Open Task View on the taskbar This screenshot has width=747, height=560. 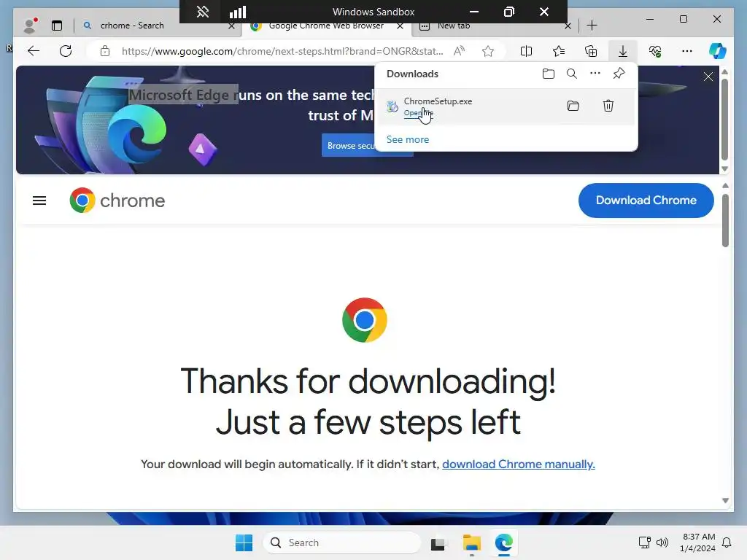[438, 543]
